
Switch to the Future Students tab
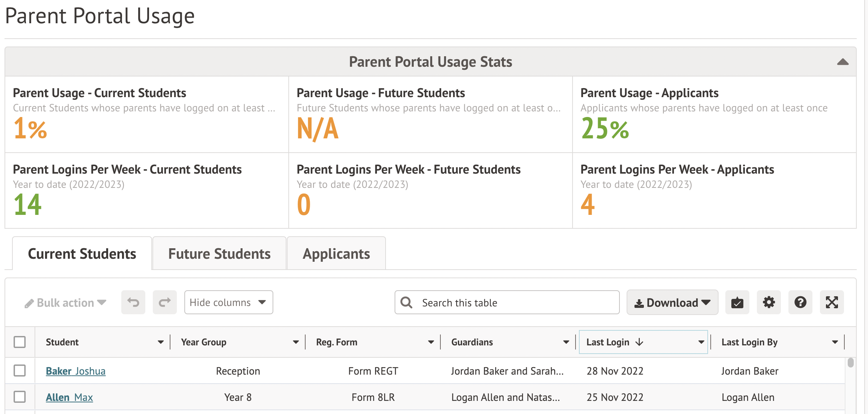click(219, 254)
